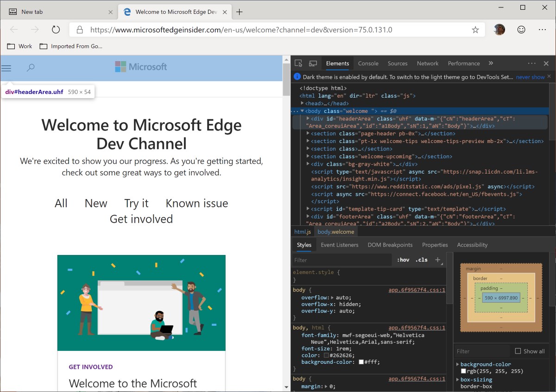Viewport: 556px width, 392px height.
Task: Open color picker for #262626 swatch
Action: coord(326,355)
